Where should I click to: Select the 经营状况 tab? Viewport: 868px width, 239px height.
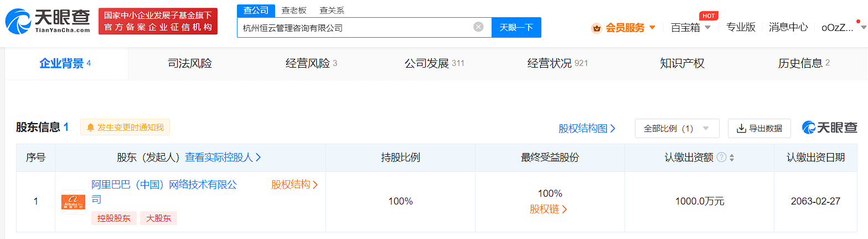(557, 63)
